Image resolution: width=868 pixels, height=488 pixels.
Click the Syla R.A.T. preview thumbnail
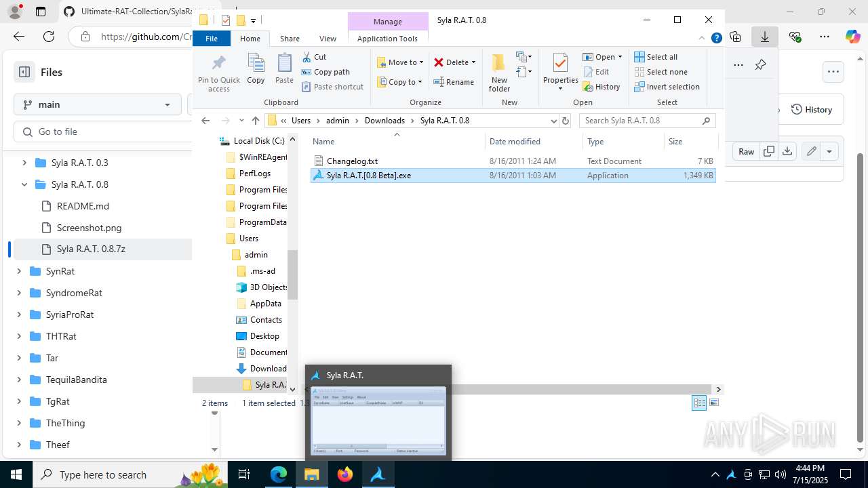click(378, 420)
